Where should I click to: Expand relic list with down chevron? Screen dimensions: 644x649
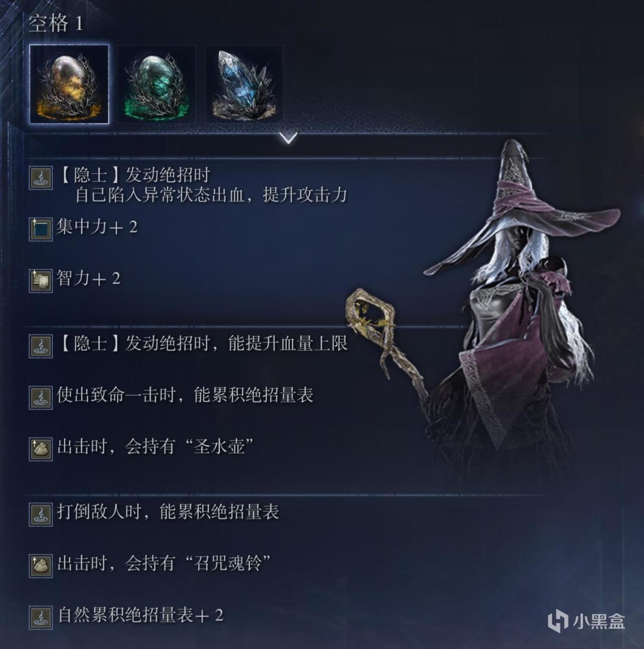[x=289, y=138]
